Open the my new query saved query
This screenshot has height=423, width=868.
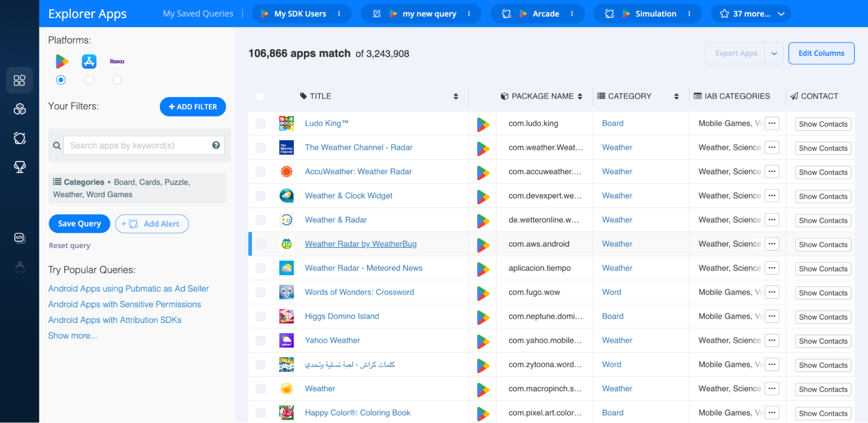429,14
